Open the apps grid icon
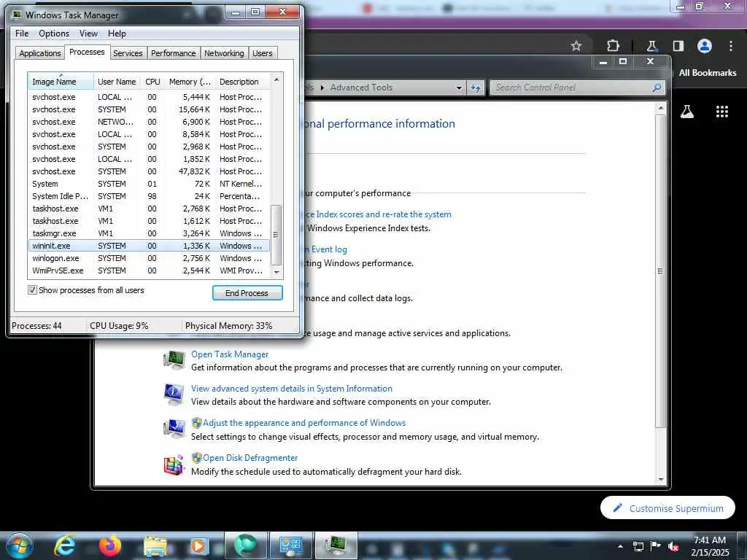747x560 pixels. point(722,112)
